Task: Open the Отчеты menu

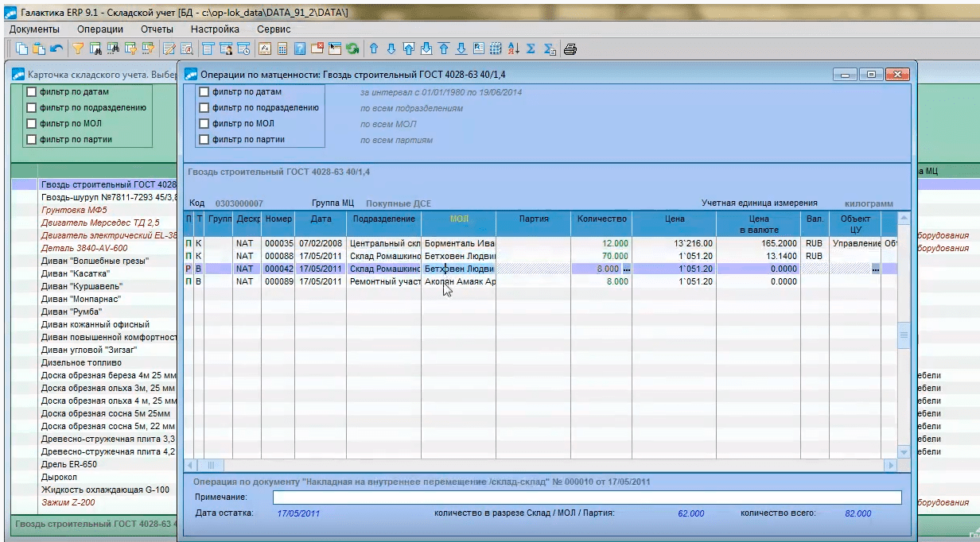Action: [x=157, y=29]
